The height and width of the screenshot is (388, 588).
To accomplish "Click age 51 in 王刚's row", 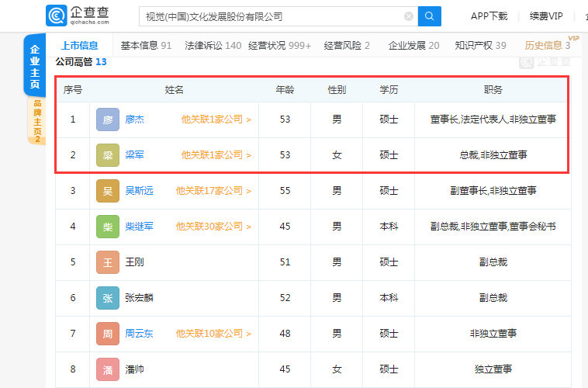I will pos(285,262).
